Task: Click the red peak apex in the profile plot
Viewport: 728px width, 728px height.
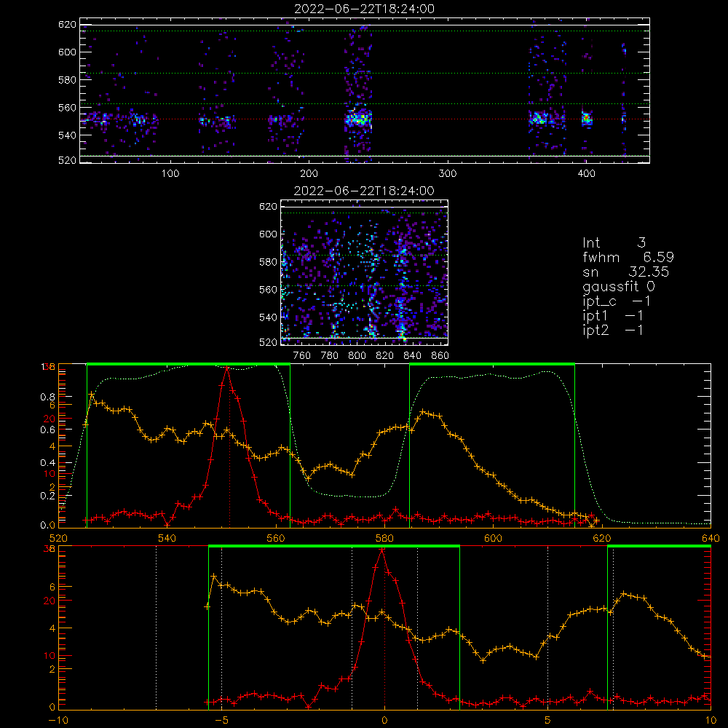Action: click(226, 367)
